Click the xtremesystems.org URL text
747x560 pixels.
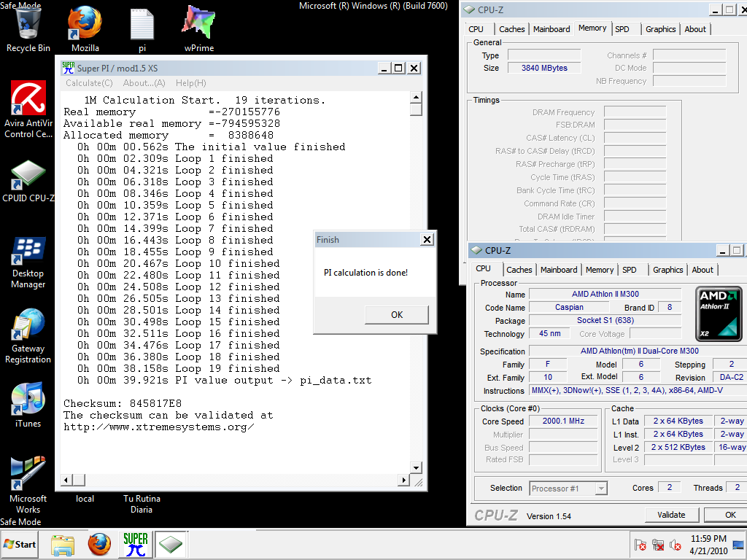158,427
